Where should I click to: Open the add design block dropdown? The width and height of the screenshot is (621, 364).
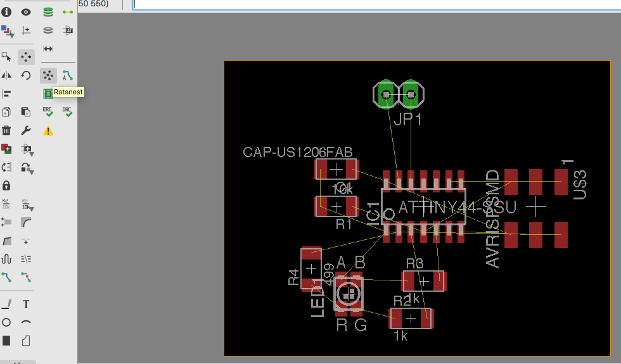27,149
